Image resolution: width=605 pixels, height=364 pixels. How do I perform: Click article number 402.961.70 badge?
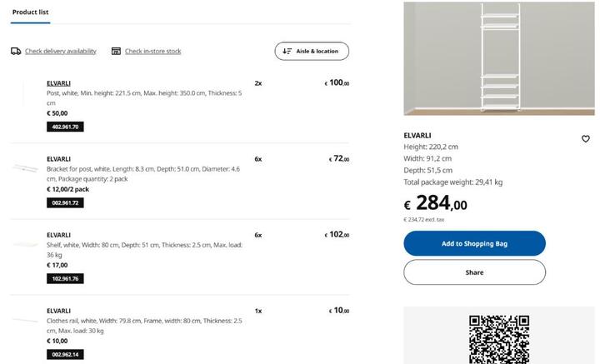pyautogui.click(x=65, y=127)
